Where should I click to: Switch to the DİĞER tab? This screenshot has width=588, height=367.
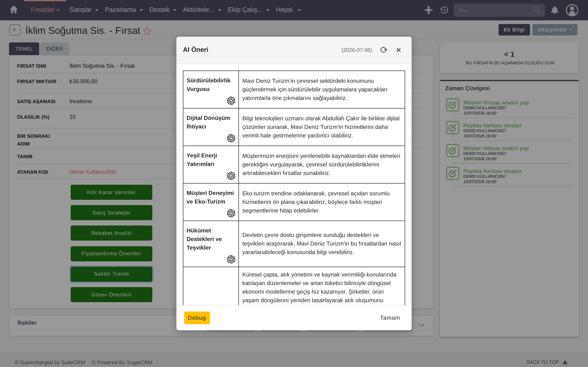[x=55, y=49]
